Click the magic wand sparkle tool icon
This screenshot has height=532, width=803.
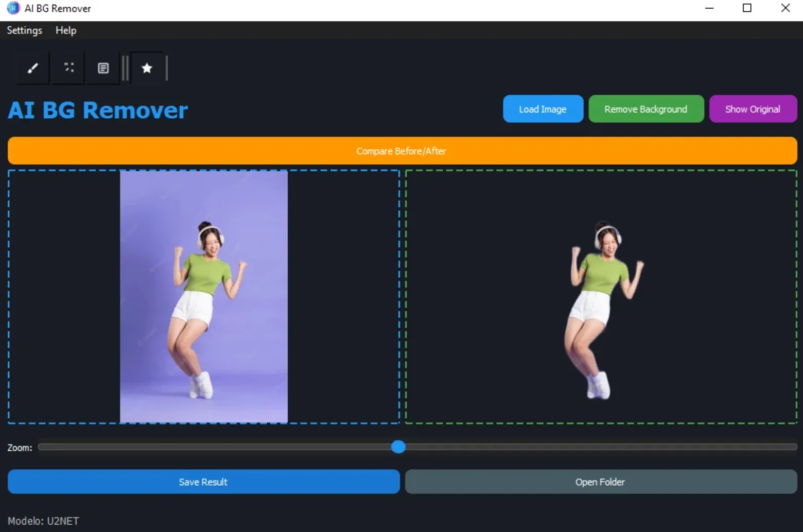click(68, 68)
